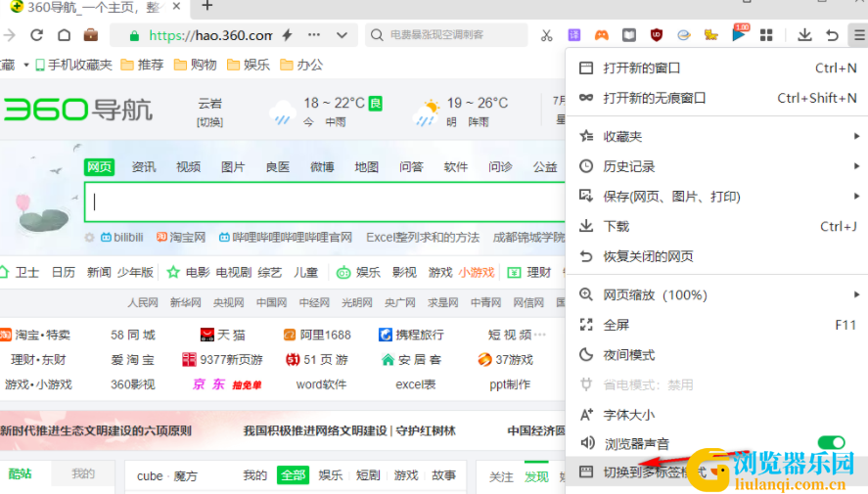Screen dimensions: 868x494
Task: Open the purple translate extension icon
Action: [574, 35]
